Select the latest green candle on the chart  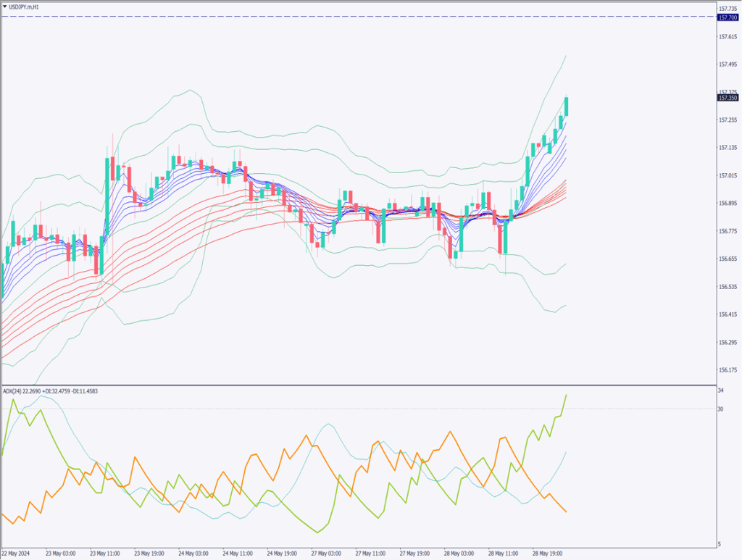(567, 106)
